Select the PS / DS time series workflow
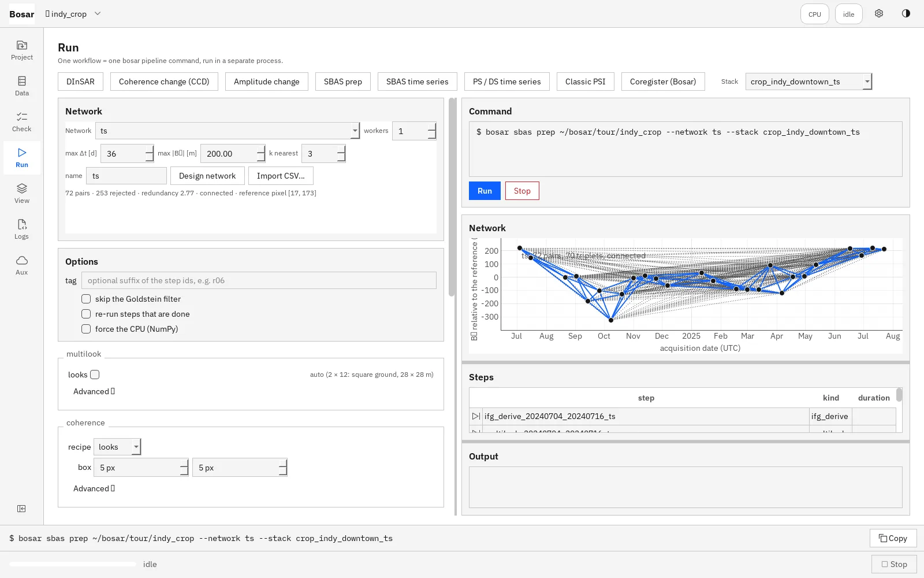The width and height of the screenshot is (924, 578). pyautogui.click(x=507, y=81)
